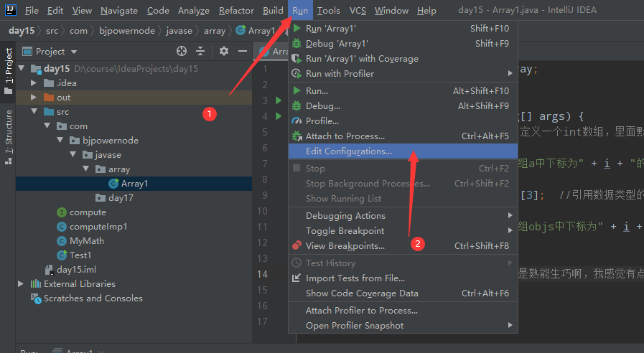Collapse the day15 root node
The height and width of the screenshot is (353, 644).
[x=22, y=68]
